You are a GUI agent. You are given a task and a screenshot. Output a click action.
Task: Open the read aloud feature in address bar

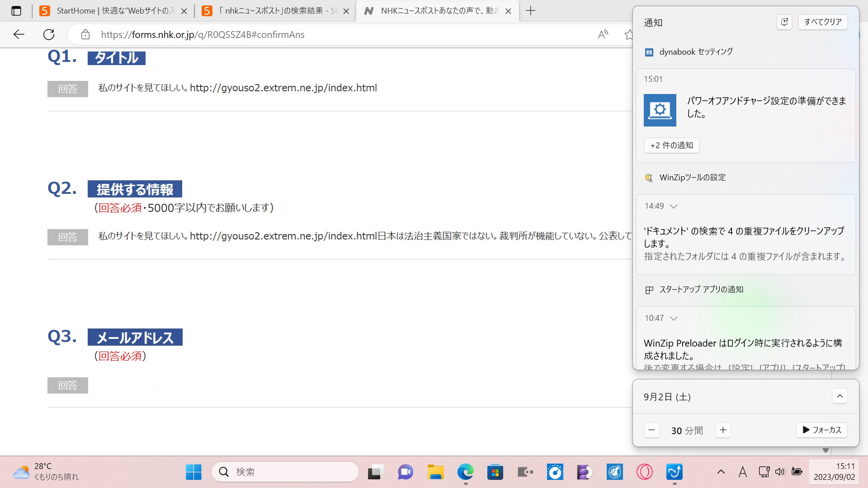[x=603, y=34]
